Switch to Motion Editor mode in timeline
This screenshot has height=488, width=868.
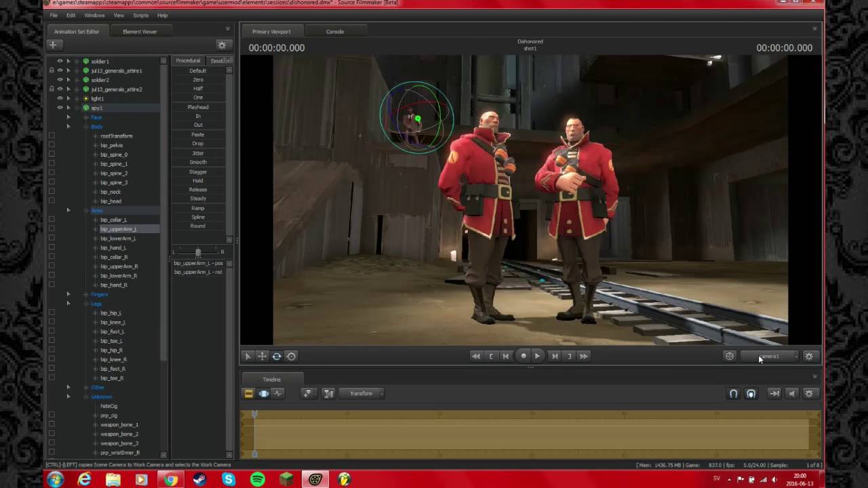point(263,393)
